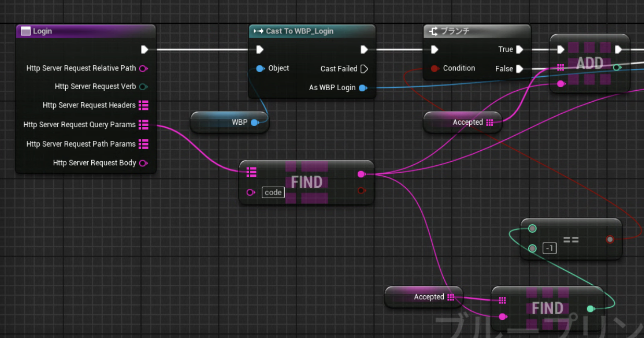The image size is (644, 338).
Task: Click the -1 value field on equals node
Action: click(x=549, y=249)
